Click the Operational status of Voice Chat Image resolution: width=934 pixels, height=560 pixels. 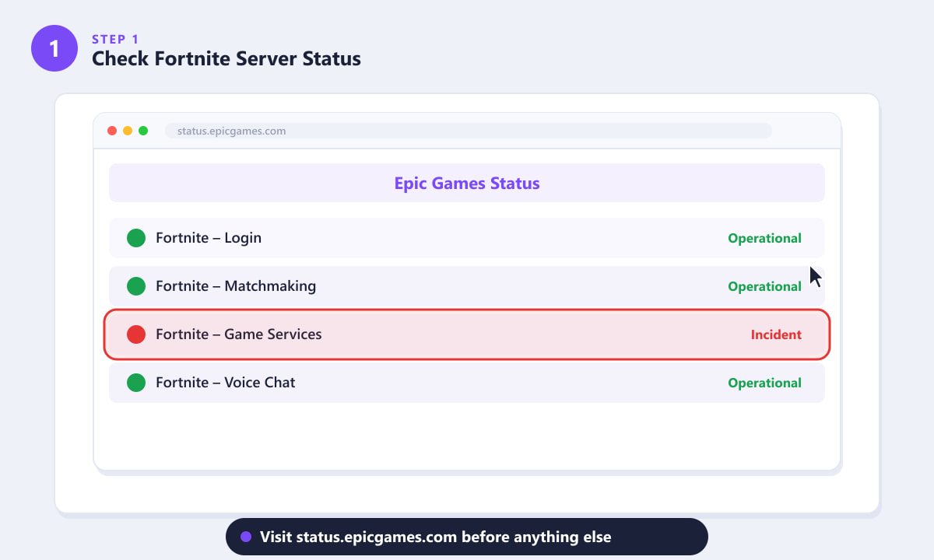[x=764, y=383]
